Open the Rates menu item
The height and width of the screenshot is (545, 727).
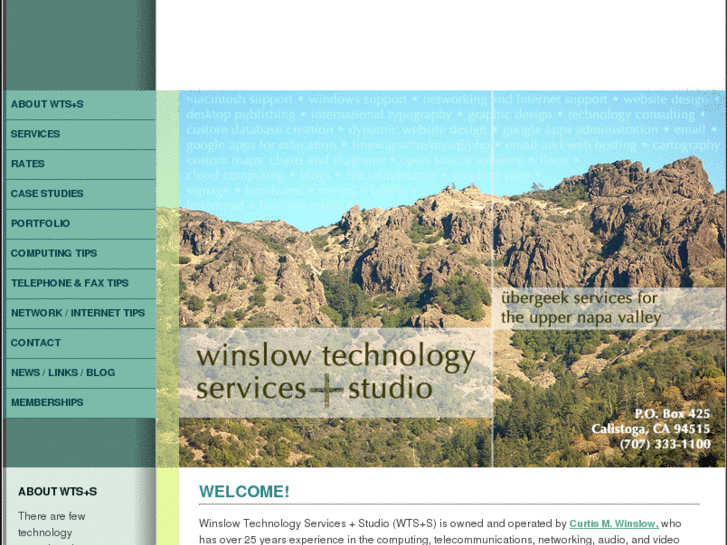[x=81, y=164]
